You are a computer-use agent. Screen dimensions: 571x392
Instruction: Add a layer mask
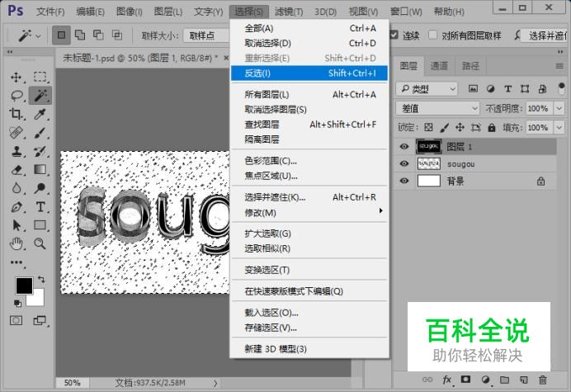pyautogui.click(x=465, y=380)
